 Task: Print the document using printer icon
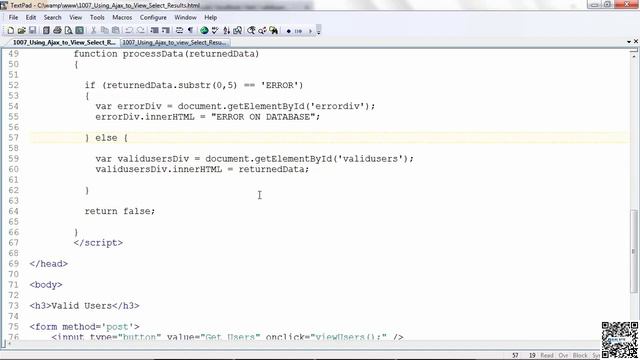(x=57, y=31)
